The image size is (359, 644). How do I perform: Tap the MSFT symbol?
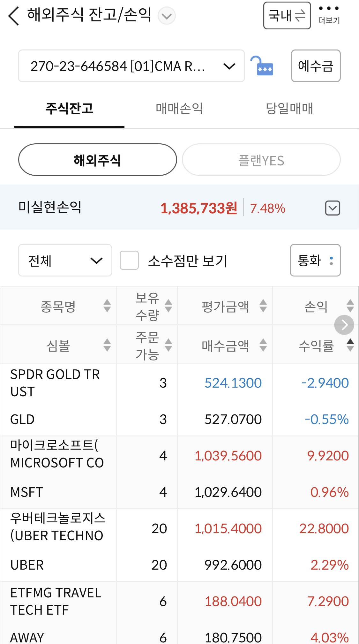click(x=26, y=492)
